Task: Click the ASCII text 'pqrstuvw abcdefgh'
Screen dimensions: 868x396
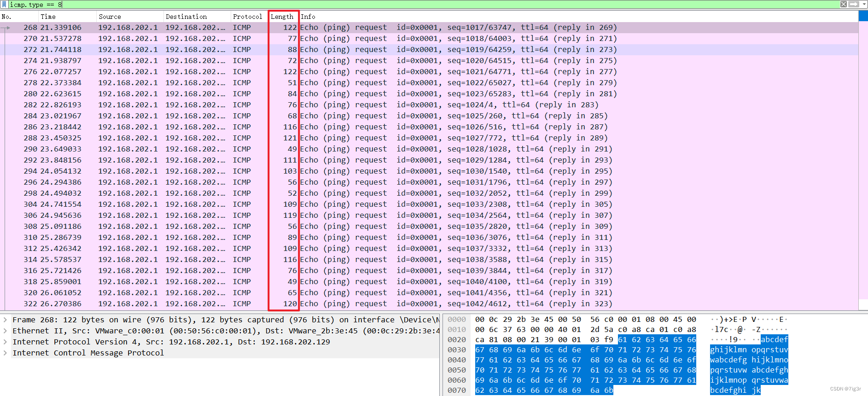Action: click(749, 370)
